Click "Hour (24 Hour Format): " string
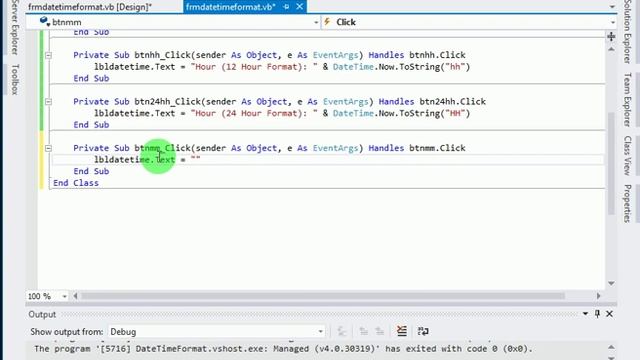640x360 pixels. (254, 113)
